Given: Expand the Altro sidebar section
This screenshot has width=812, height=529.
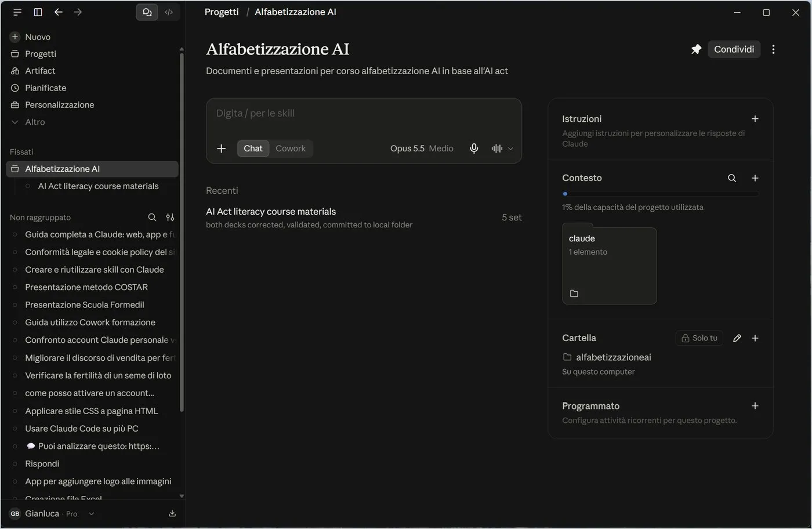Looking at the screenshot, I should [35, 122].
